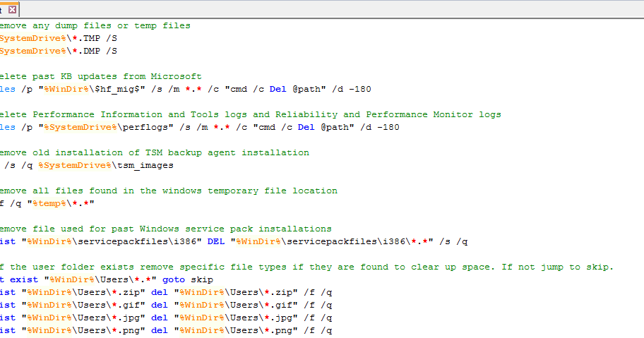Click the line containing goto skip
644x338 pixels.
pos(107,279)
